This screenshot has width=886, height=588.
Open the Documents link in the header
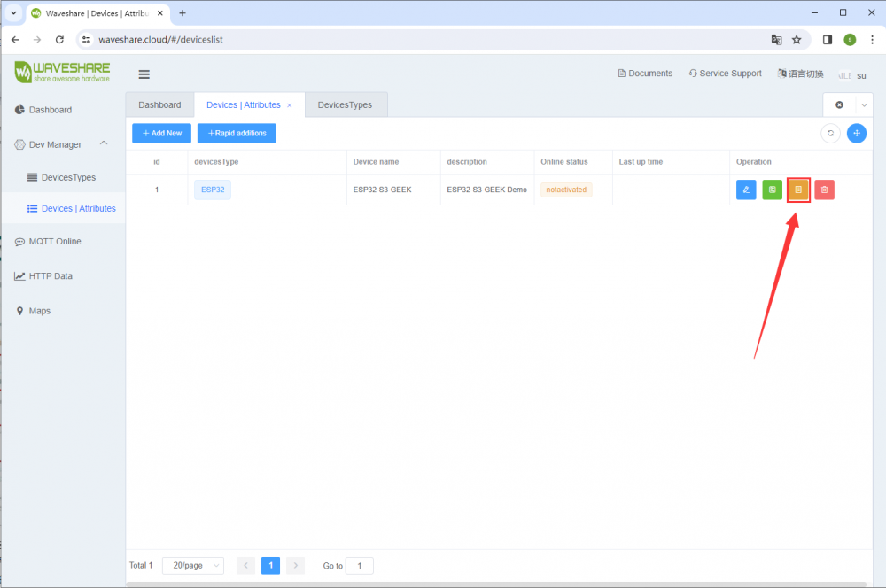coord(645,73)
